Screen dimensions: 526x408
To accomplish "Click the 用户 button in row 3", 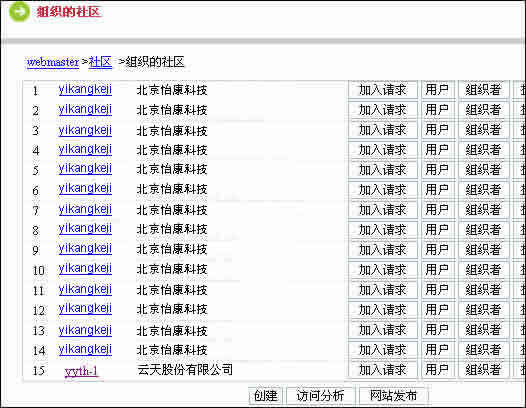I will (x=437, y=130).
